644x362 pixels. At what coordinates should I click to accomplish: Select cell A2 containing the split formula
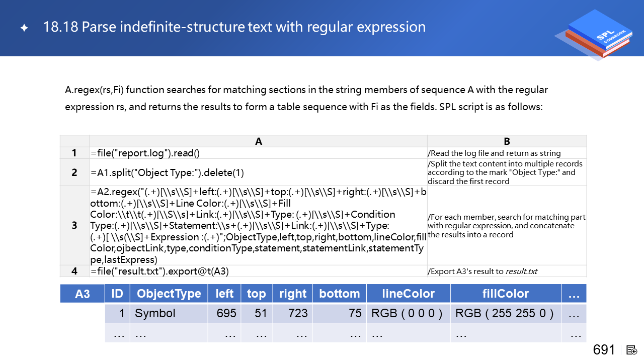(x=258, y=172)
